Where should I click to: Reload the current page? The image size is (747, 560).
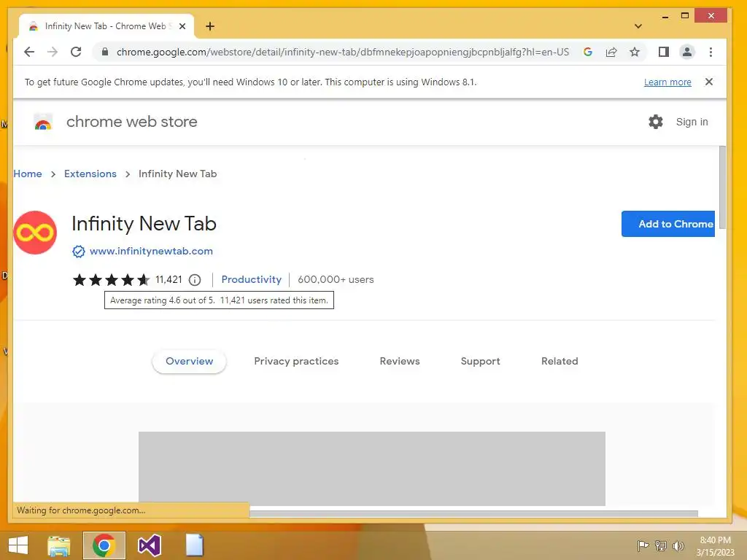pyautogui.click(x=76, y=52)
